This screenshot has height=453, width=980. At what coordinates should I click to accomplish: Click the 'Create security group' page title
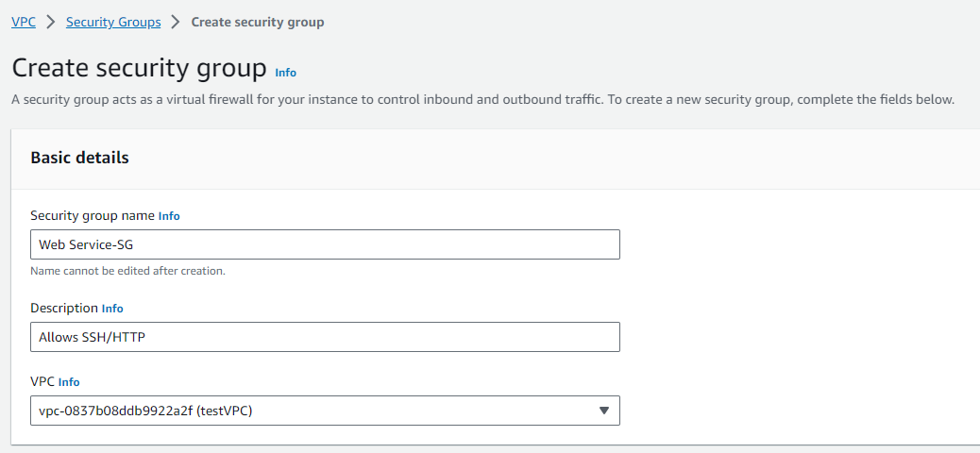click(x=140, y=69)
